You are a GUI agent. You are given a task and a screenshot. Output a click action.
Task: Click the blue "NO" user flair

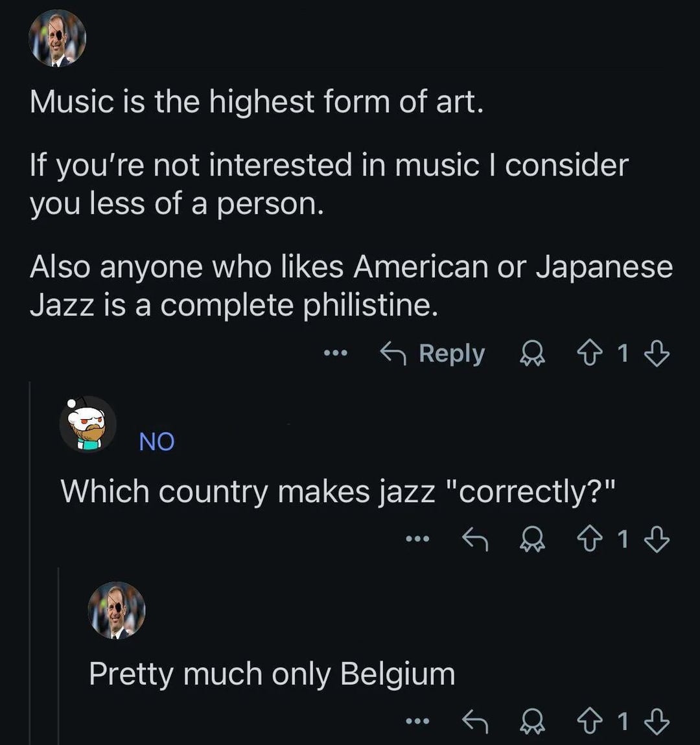[157, 442]
